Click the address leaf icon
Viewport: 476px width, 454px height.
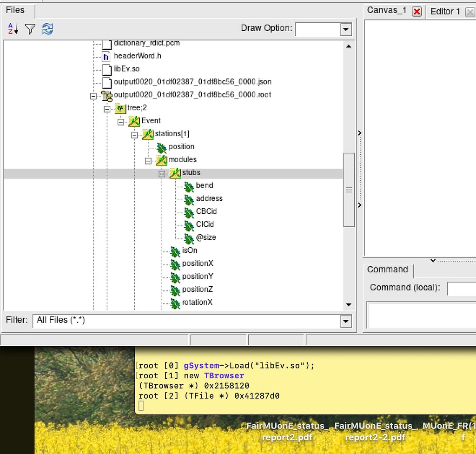coord(189,198)
